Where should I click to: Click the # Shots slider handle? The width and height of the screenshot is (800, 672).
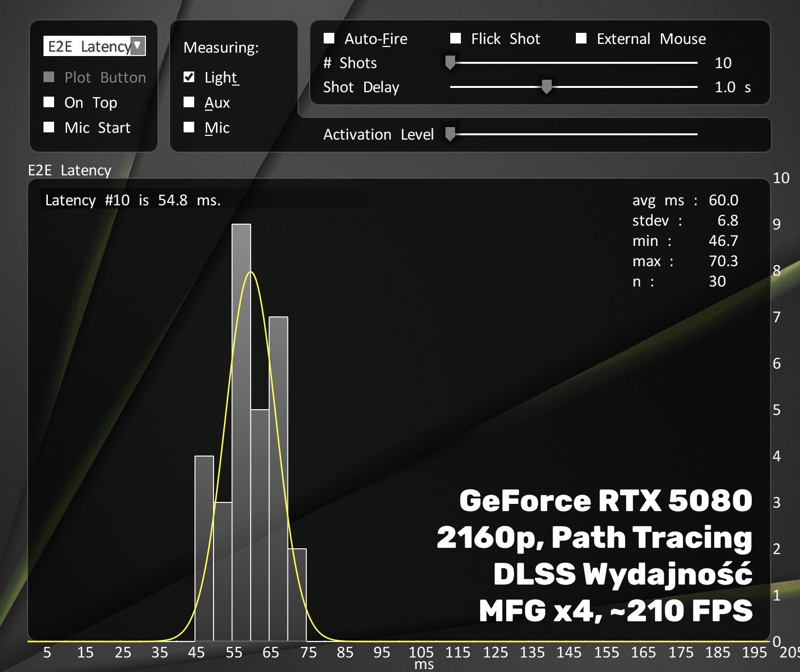(x=450, y=63)
